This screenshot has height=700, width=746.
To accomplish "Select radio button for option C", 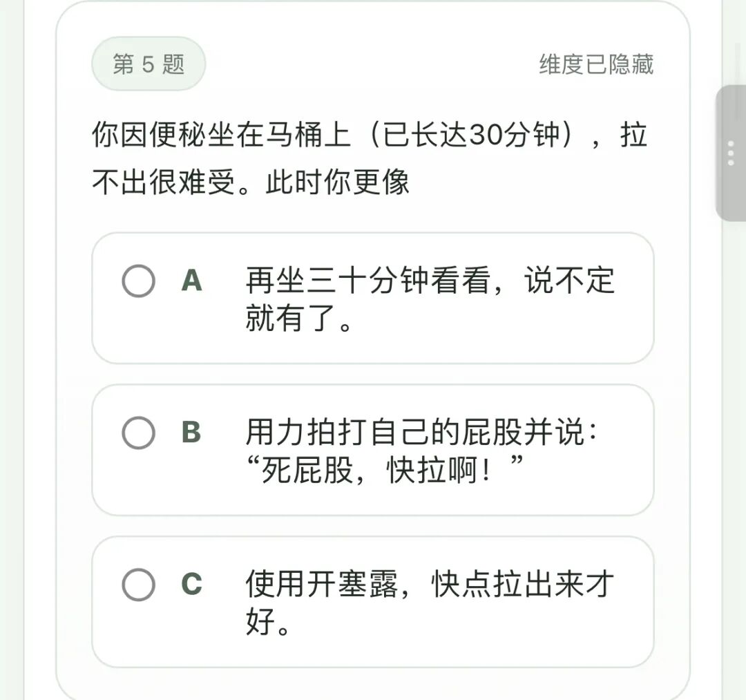I will pos(138,585).
